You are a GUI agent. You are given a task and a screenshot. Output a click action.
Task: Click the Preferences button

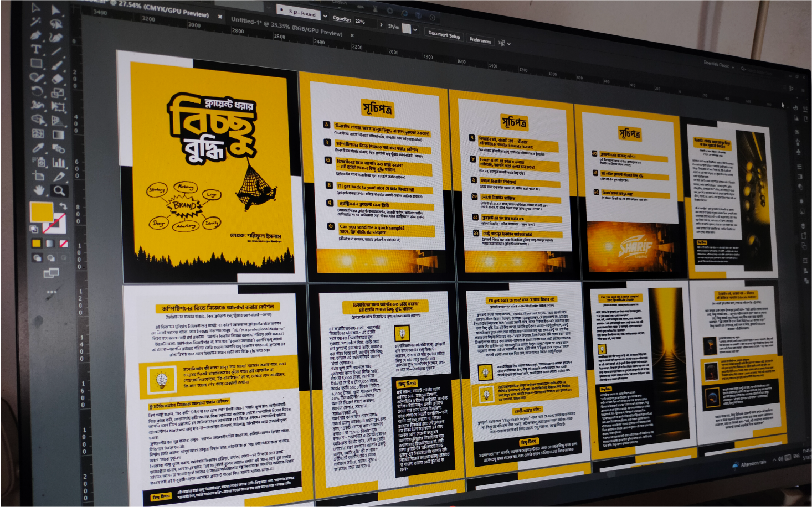point(480,40)
